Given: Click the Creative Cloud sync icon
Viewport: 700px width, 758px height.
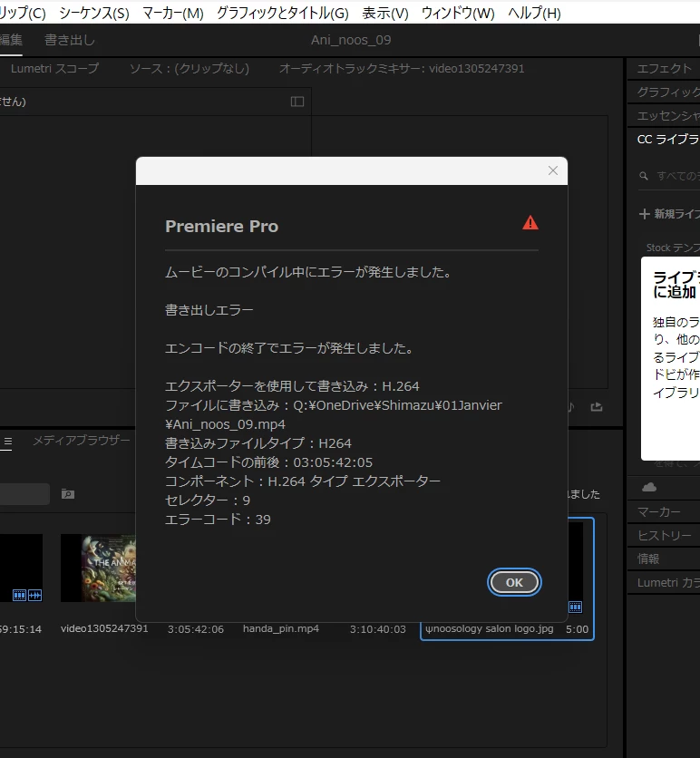Looking at the screenshot, I should point(648,487).
